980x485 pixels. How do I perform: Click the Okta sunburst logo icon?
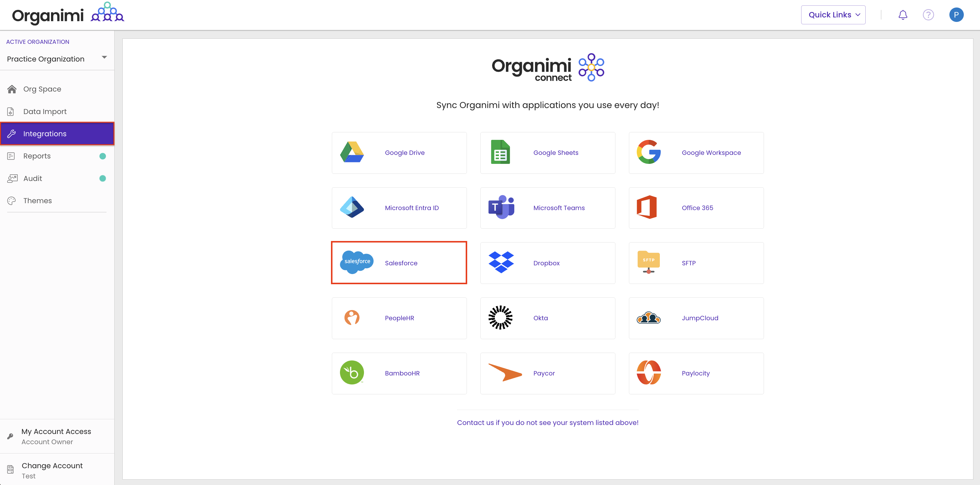click(x=500, y=318)
